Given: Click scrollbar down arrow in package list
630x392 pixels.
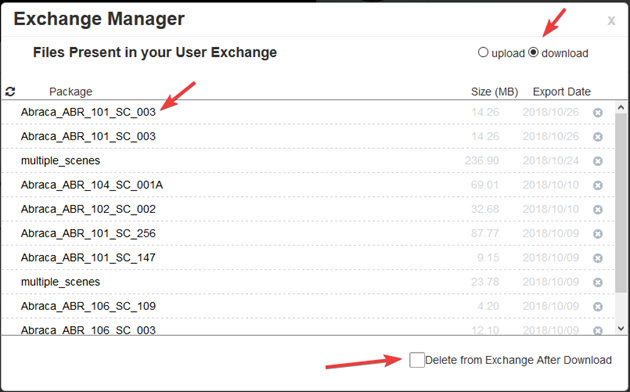Looking at the screenshot, I should pos(621,329).
